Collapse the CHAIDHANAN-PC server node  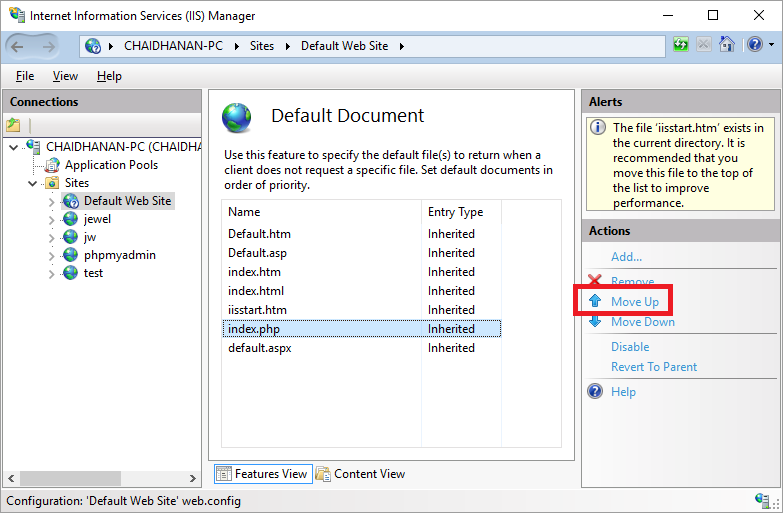click(14, 147)
